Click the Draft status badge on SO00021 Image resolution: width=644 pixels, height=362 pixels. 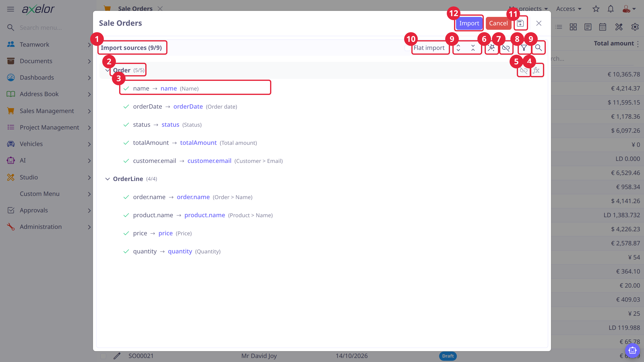tap(448, 356)
